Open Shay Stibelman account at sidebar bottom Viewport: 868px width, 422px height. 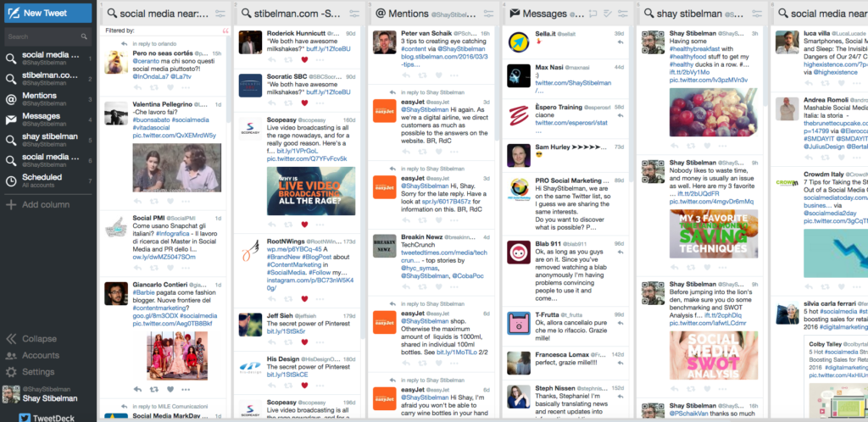point(40,394)
